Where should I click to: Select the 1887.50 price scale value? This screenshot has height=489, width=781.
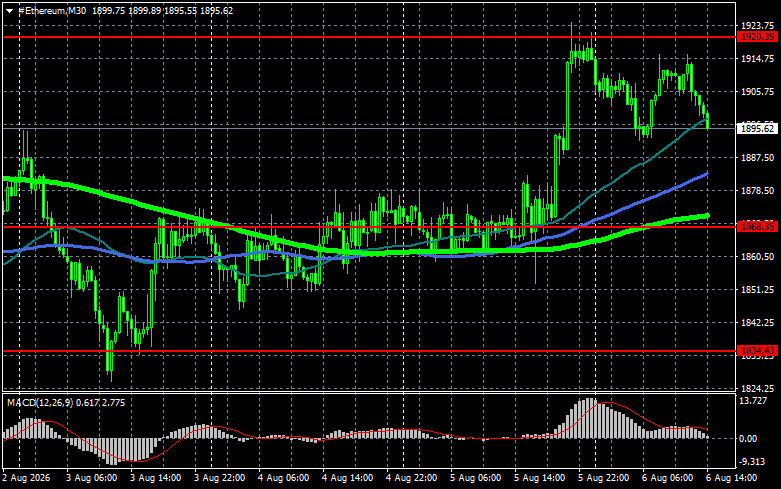[757, 157]
